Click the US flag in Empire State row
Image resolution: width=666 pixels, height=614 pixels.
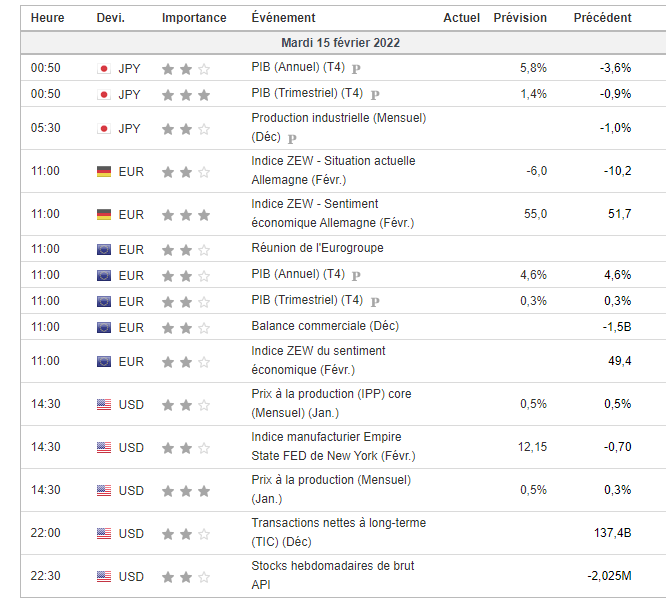(103, 448)
